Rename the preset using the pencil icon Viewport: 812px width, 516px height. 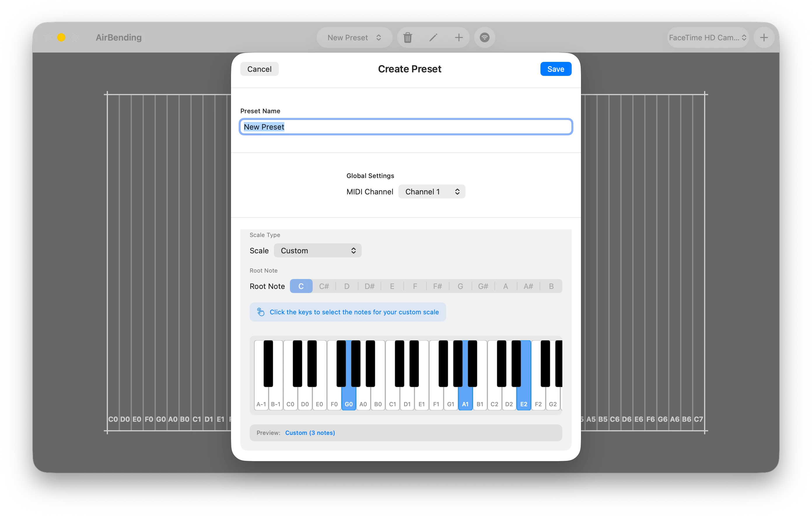433,37
